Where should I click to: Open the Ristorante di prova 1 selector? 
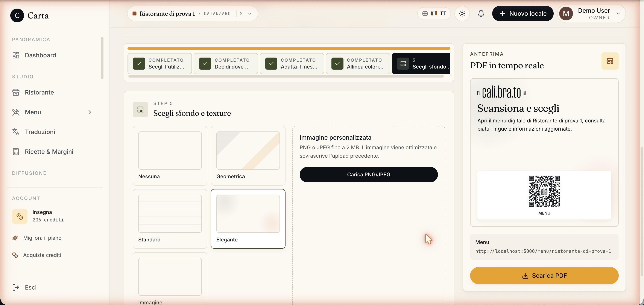193,14
